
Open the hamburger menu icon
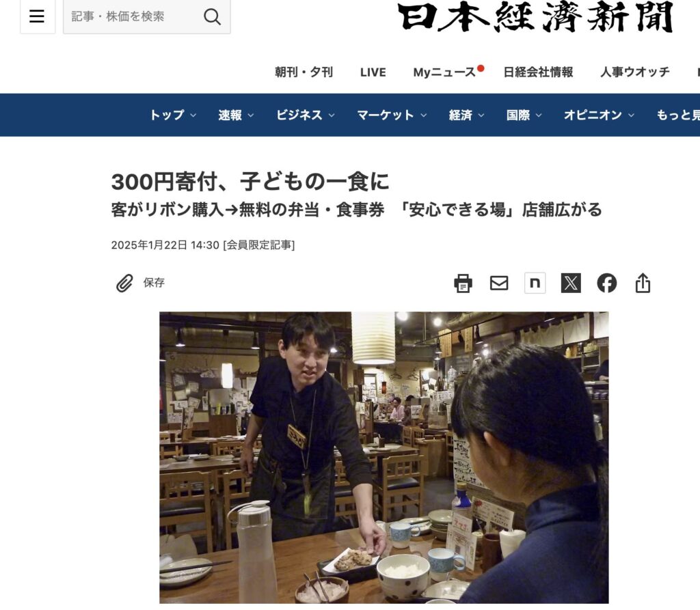(37, 16)
